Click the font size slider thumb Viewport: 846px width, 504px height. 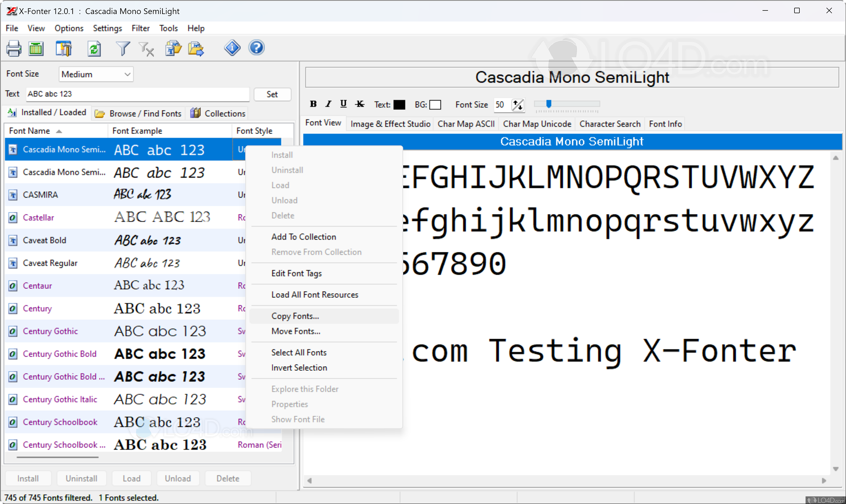[548, 104]
